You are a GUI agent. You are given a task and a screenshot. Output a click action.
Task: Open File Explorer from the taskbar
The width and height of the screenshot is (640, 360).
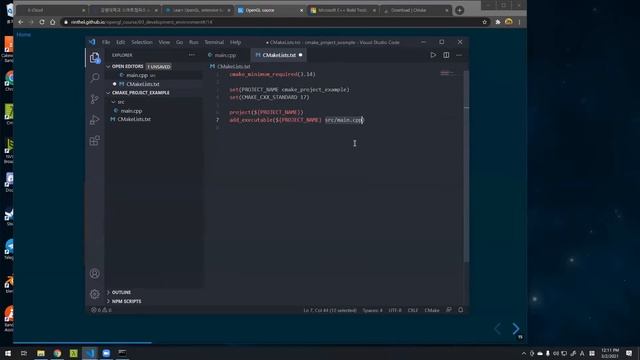click(x=41, y=353)
